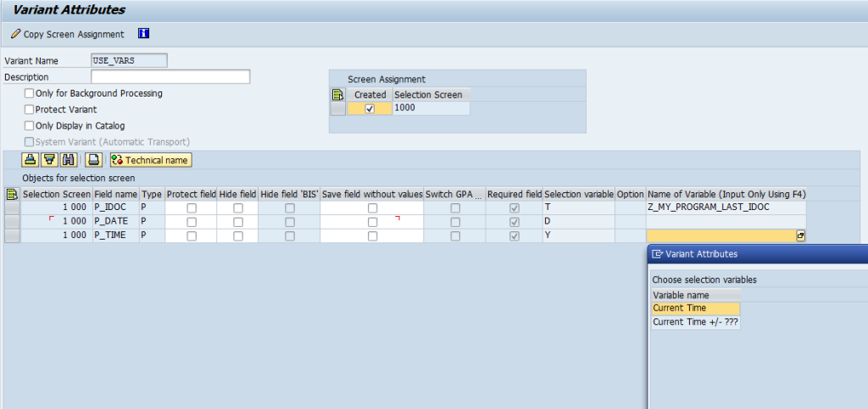Choose Current Time +/- ??? variable entry
This screenshot has height=409, width=868.
695,322
